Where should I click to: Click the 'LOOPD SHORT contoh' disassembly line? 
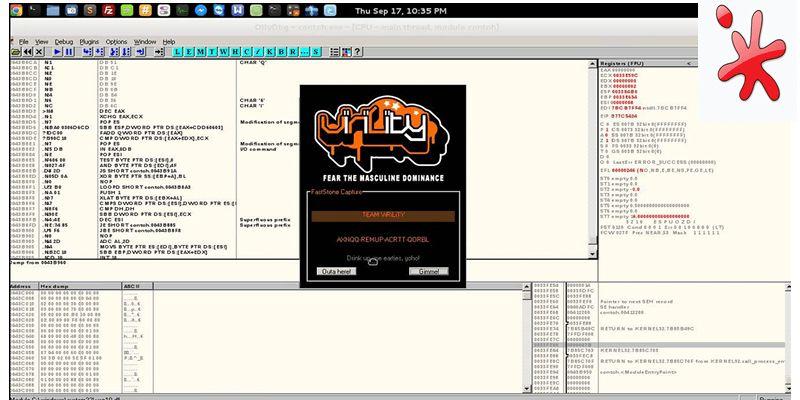145,187
